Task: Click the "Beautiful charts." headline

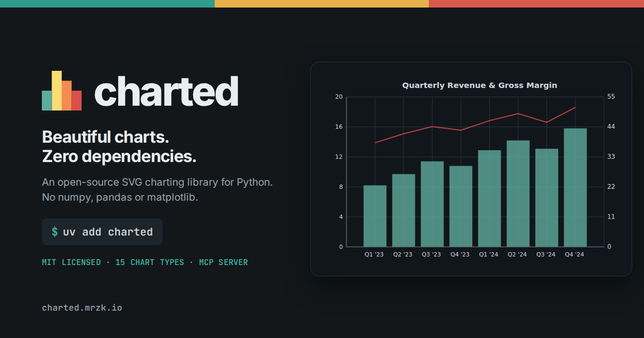Action: pos(106,137)
